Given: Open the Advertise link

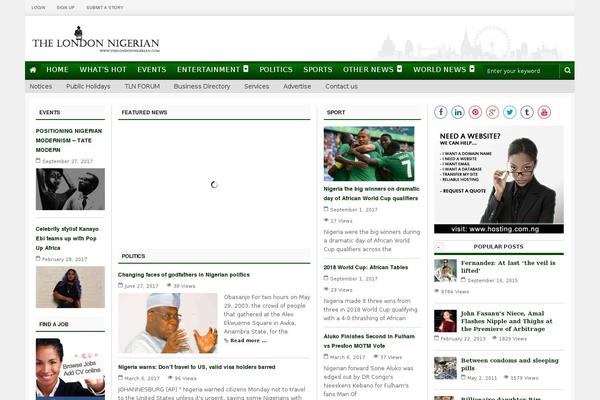Looking at the screenshot, I should (297, 87).
